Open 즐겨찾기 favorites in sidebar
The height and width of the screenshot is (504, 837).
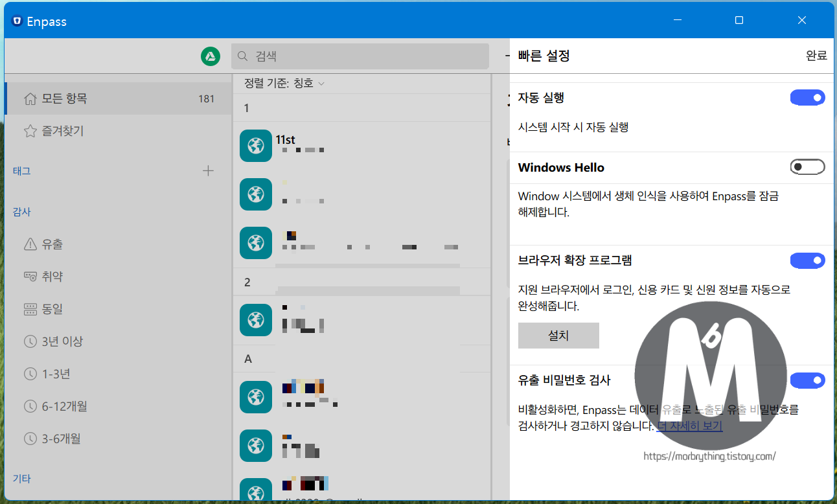pos(118,131)
